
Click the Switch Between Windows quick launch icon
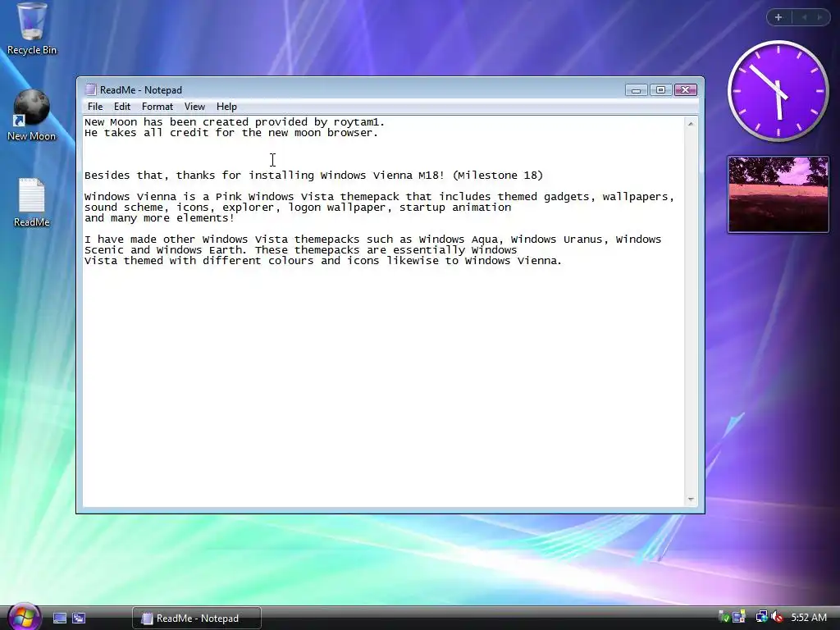pyautogui.click(x=79, y=619)
